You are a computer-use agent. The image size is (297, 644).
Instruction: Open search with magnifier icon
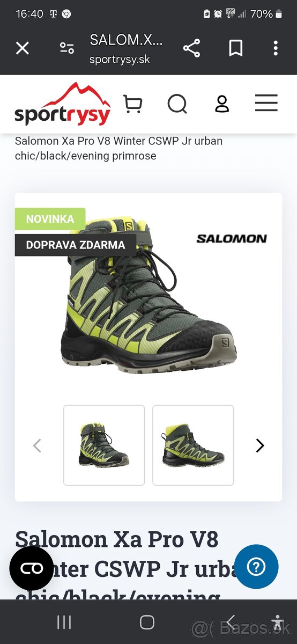[x=177, y=104]
